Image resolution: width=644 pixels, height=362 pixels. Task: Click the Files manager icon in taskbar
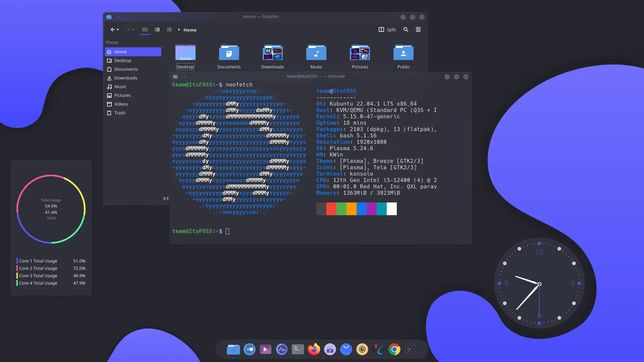tap(233, 349)
